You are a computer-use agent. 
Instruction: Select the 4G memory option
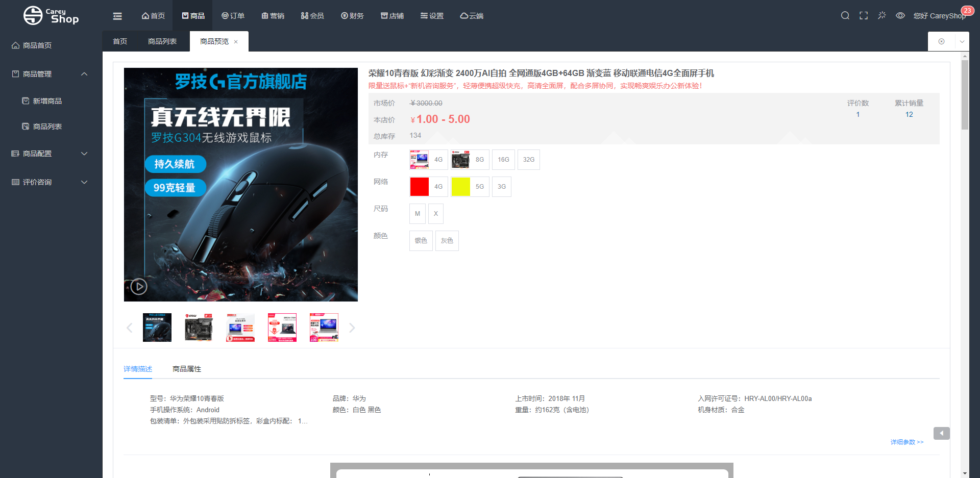pos(429,160)
